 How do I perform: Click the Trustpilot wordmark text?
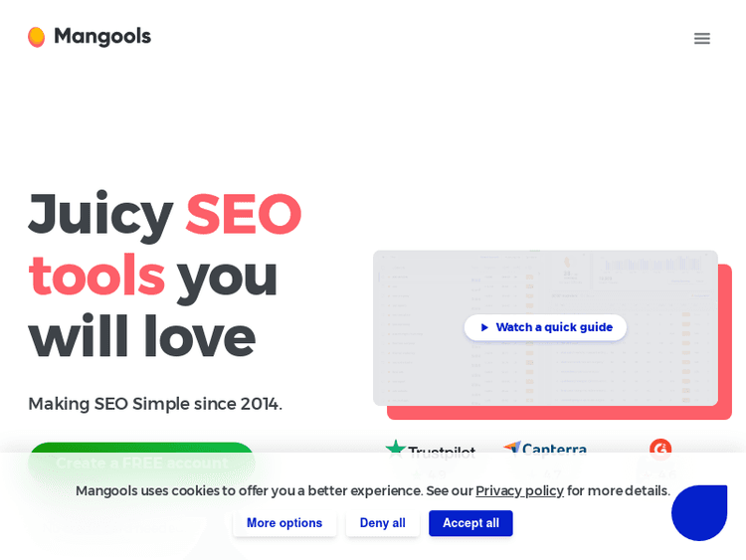click(x=442, y=452)
